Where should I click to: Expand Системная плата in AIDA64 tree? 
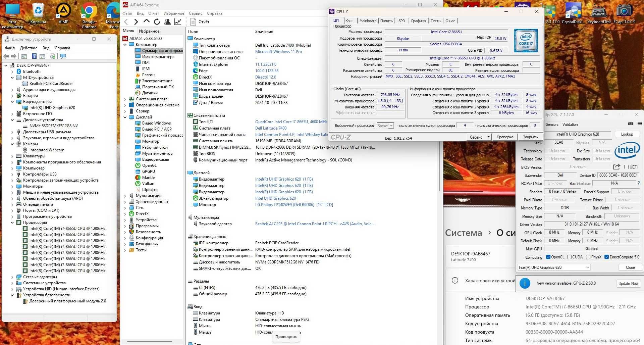125,99
